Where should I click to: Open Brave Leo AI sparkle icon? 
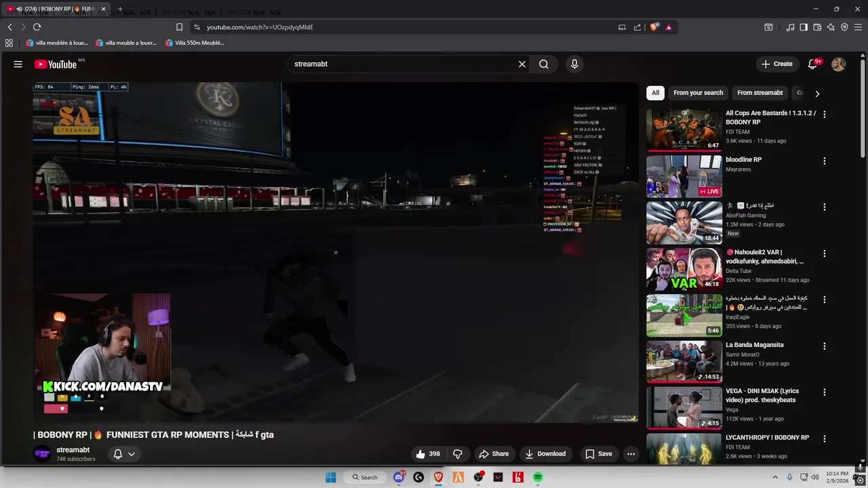[x=831, y=27]
